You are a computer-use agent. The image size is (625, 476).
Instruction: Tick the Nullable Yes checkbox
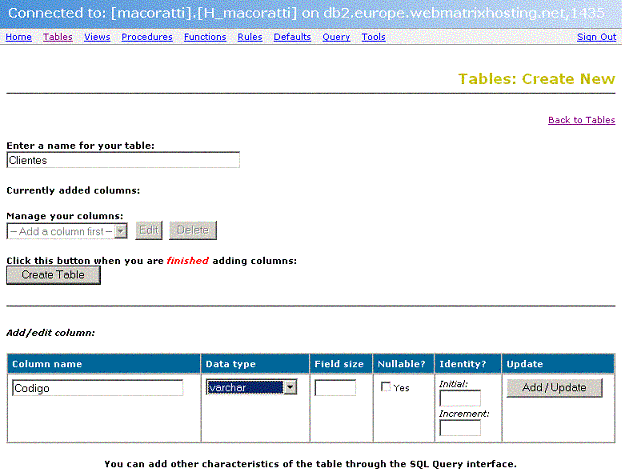coord(385,387)
